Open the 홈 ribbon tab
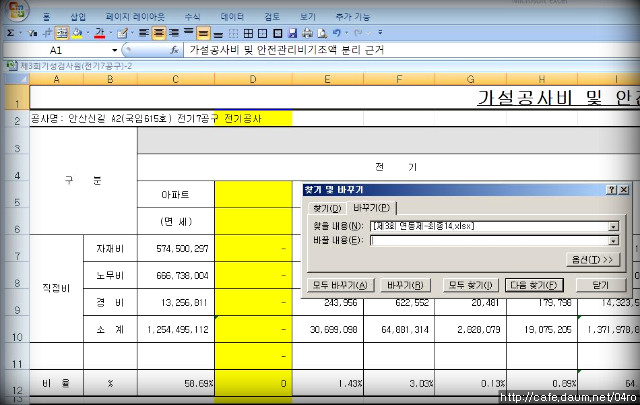 click(47, 17)
